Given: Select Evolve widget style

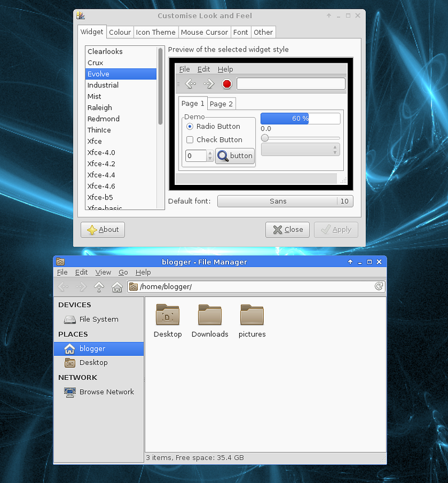Looking at the screenshot, I should [x=121, y=74].
